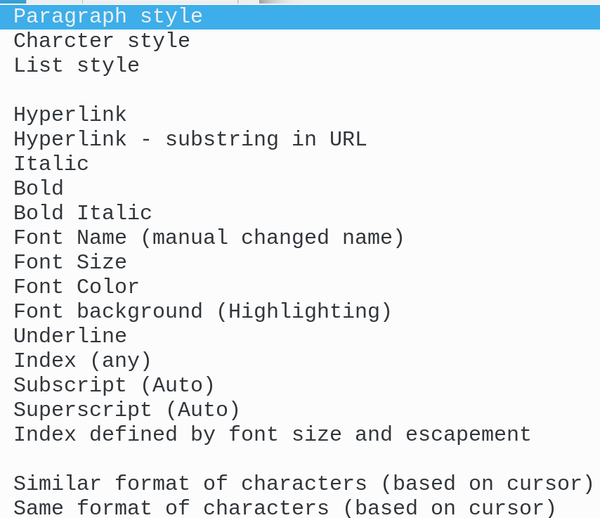Choose Similar format of characters option
600x518 pixels.
pos(300,483)
